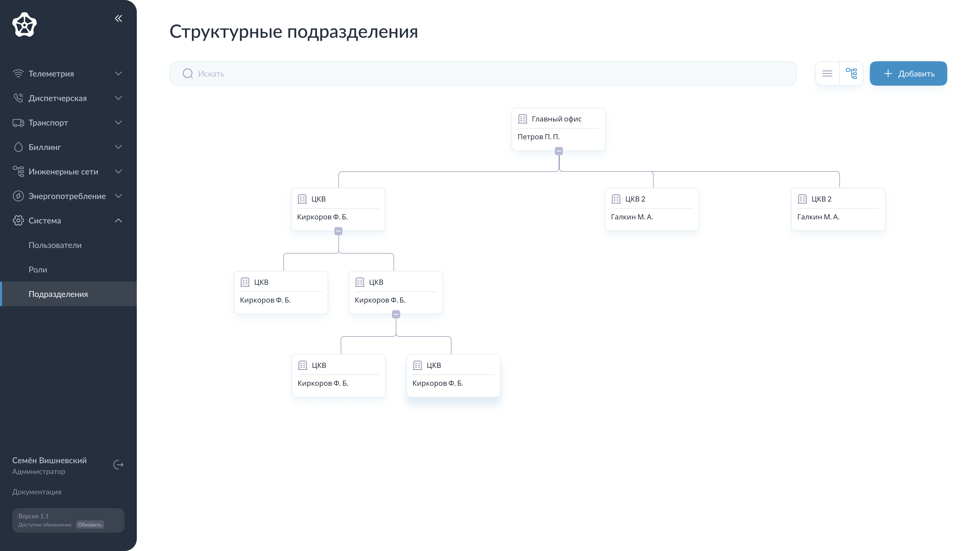980x551 pixels.
Task: Expand the Транспорт section
Action: pos(118,122)
